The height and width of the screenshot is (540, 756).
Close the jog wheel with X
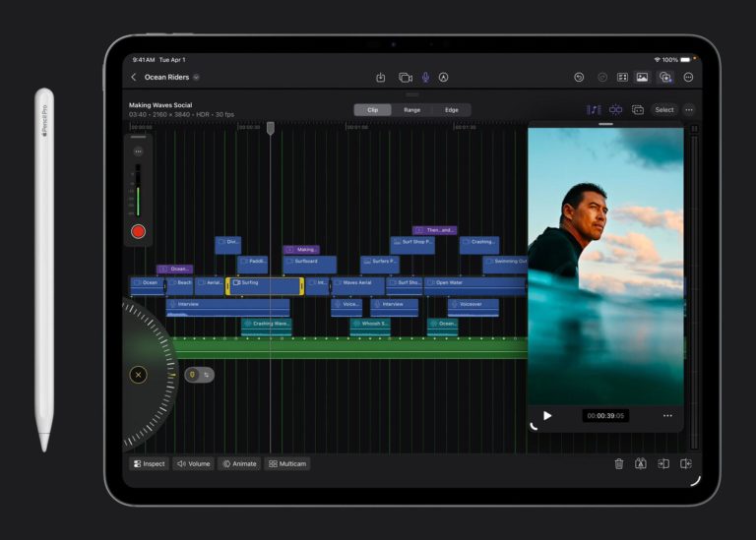pos(139,375)
